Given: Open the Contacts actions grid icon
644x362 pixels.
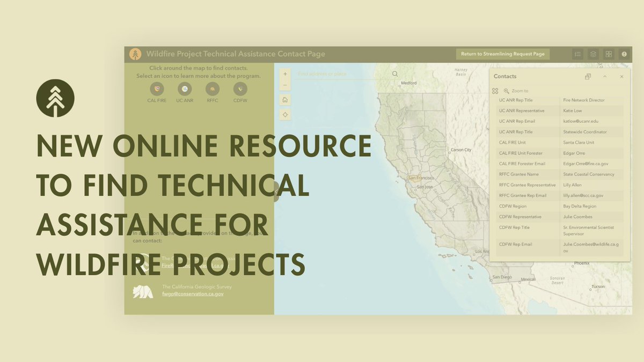Looking at the screenshot, I should [495, 91].
